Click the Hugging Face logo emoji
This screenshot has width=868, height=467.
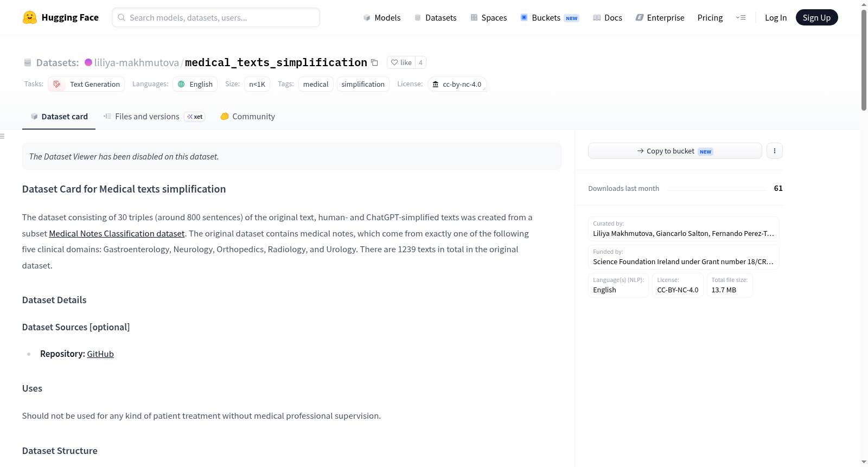(29, 17)
